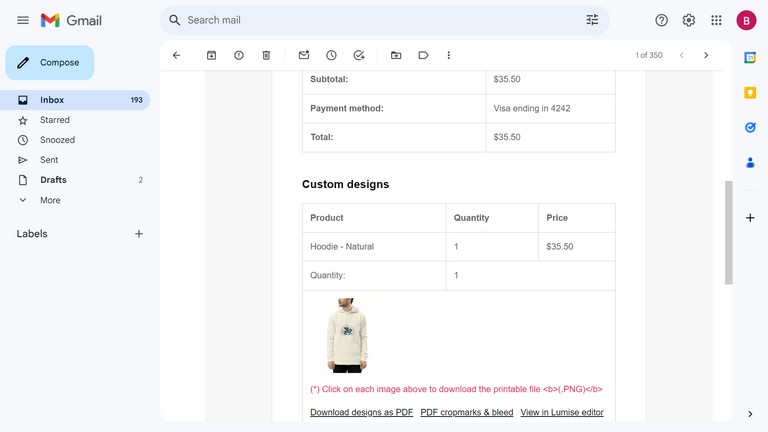Snooze this email
768x432 pixels.
coord(331,55)
